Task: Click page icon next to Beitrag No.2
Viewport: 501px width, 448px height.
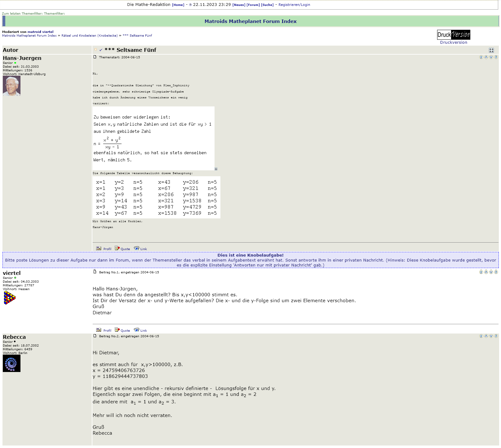Action: tap(95, 336)
